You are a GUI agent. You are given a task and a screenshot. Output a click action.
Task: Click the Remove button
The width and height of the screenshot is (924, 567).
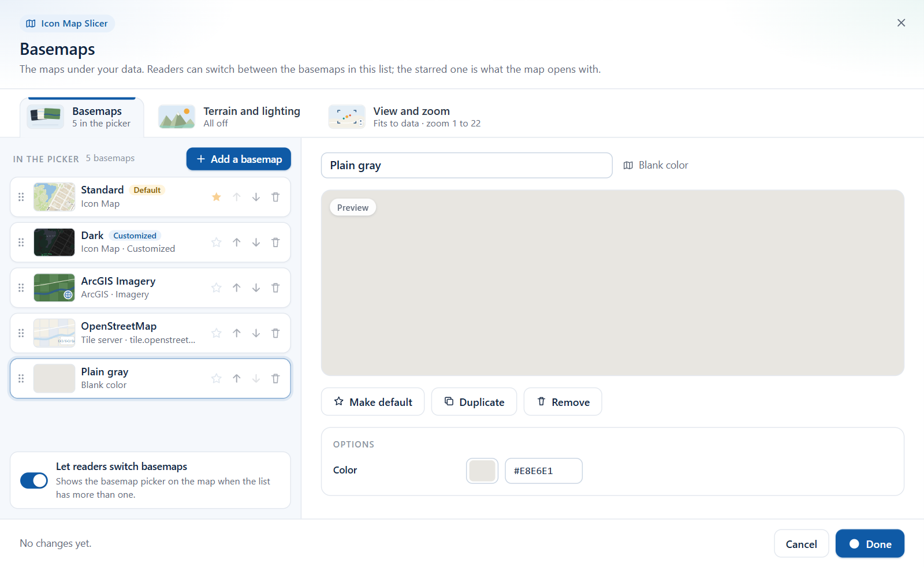(x=563, y=402)
